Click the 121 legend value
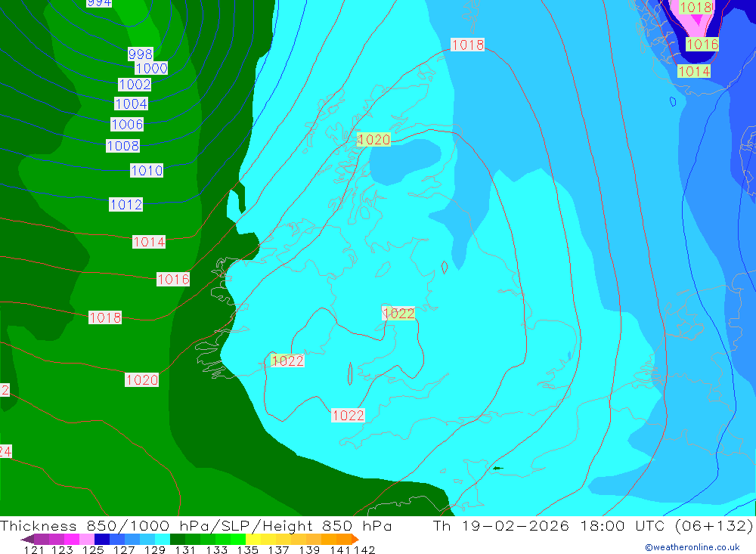The height and width of the screenshot is (554, 756). pos(34,549)
